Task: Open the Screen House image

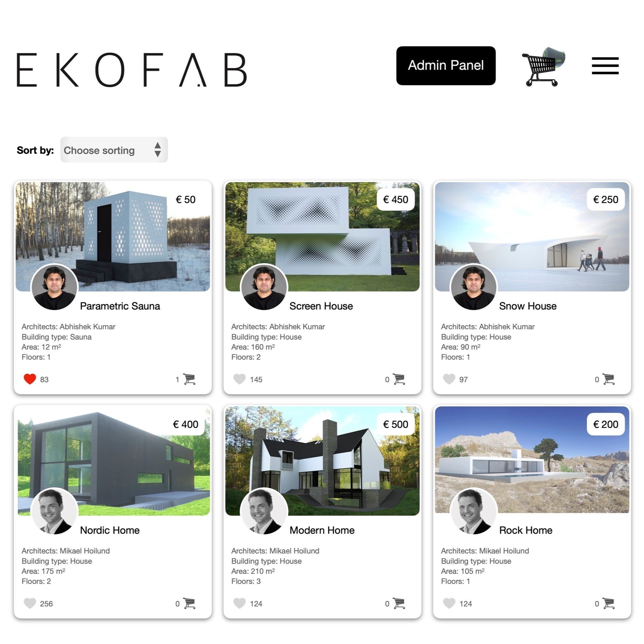Action: coord(322,237)
